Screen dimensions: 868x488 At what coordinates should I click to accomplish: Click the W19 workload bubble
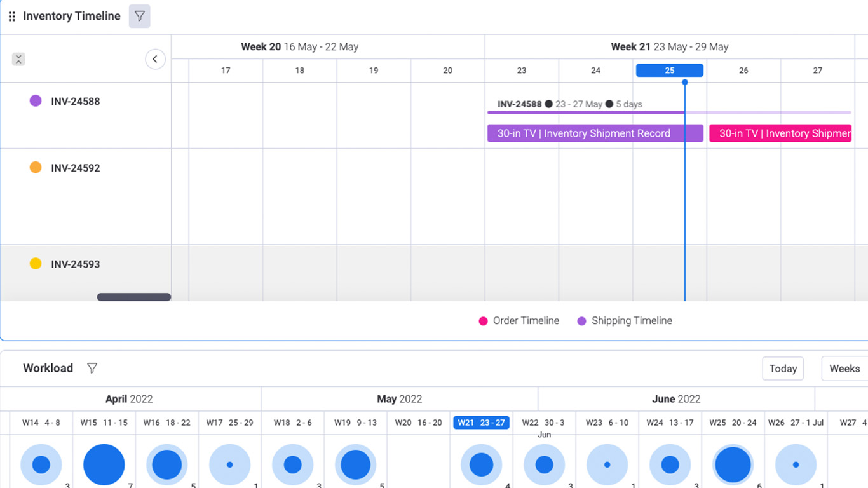tap(356, 464)
